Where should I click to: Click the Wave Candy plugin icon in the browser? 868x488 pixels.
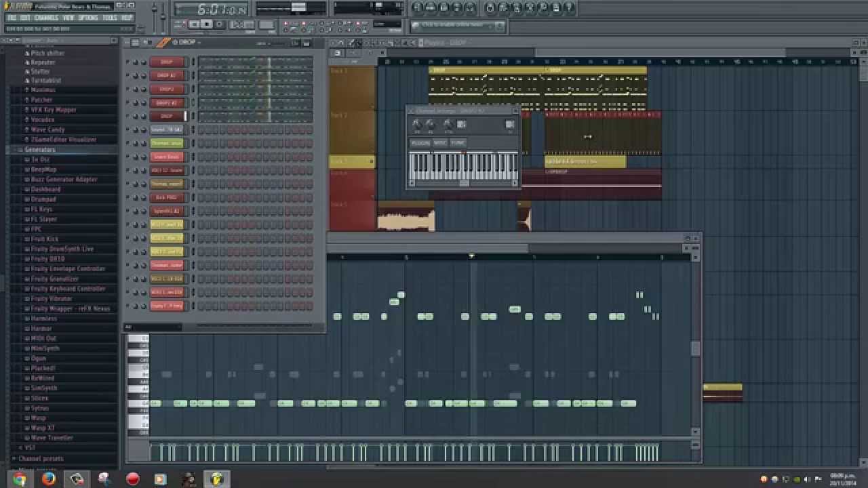click(x=27, y=129)
